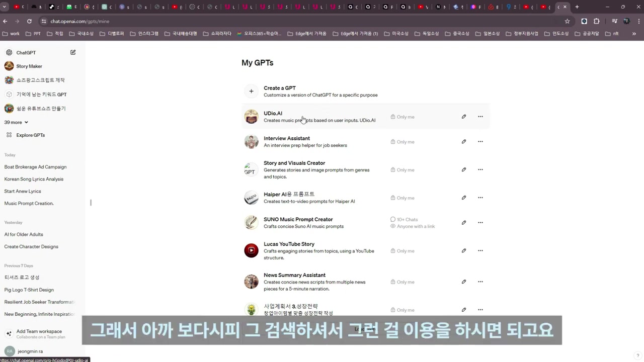644x362 pixels.
Task: Edit UDio.AI with pencil icon
Action: [464, 117]
